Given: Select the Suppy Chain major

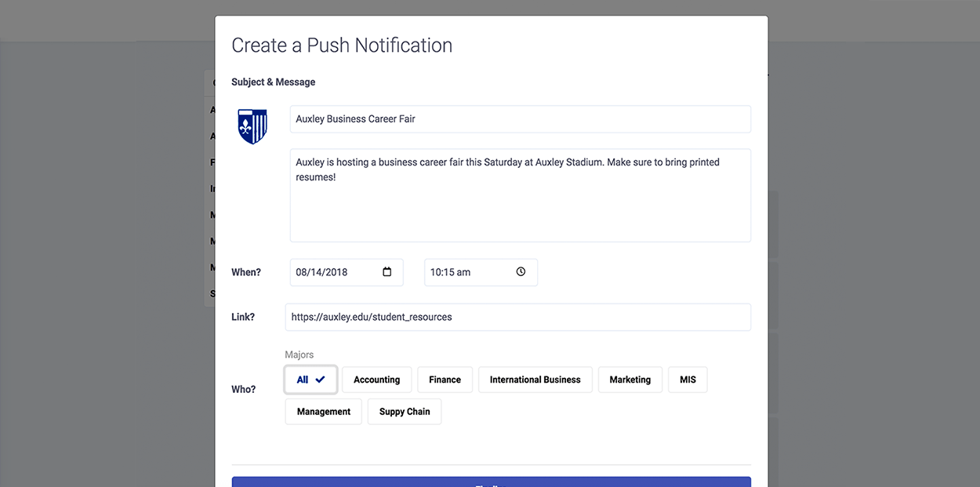Looking at the screenshot, I should click(405, 412).
